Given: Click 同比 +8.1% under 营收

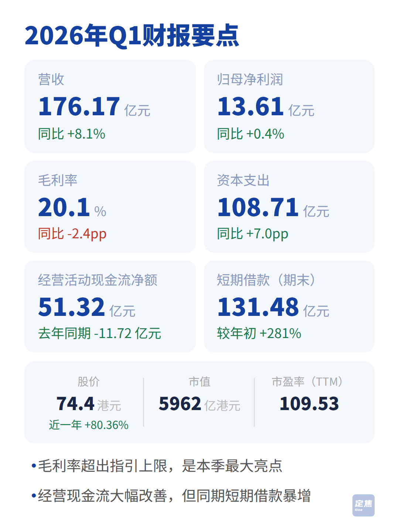Looking at the screenshot, I should click(72, 134).
